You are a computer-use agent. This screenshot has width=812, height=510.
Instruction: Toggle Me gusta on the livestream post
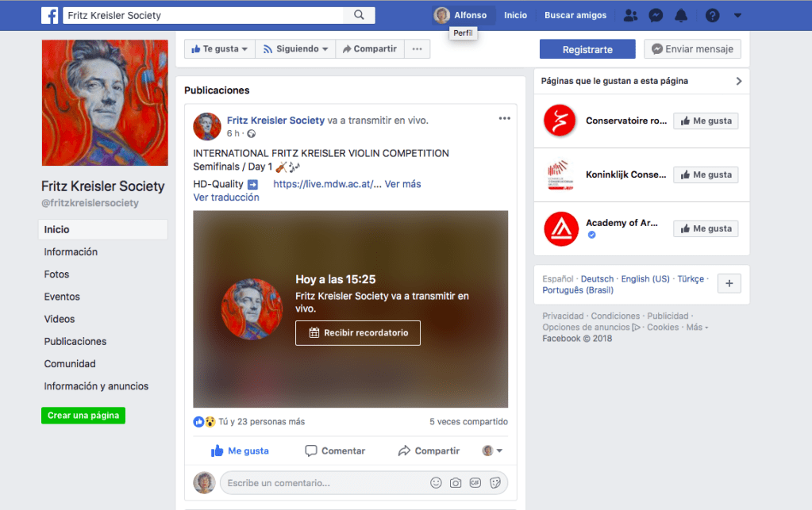point(240,451)
